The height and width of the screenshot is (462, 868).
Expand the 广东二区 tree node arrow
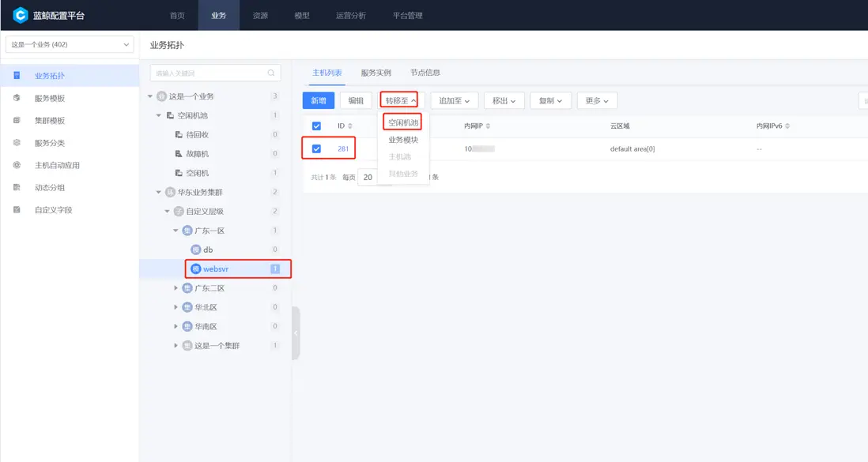[176, 287]
